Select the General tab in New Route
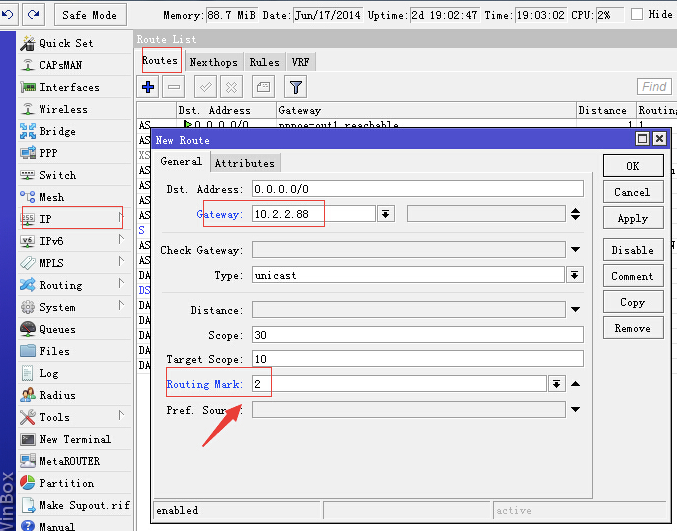Viewport: 677px width, 531px height. (x=181, y=161)
